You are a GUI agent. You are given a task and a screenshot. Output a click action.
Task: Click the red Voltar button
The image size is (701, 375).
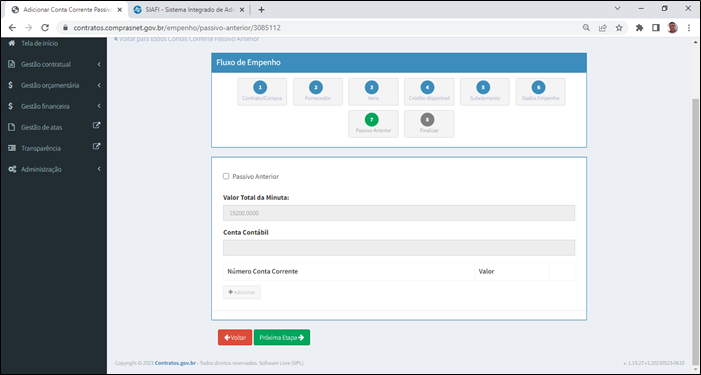(x=235, y=337)
